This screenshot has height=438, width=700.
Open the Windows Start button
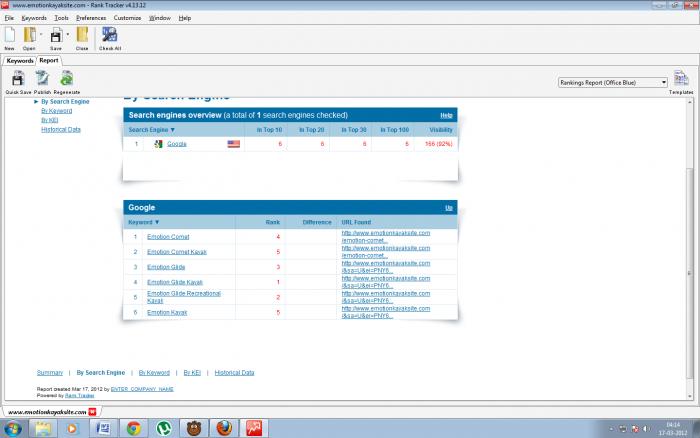click(x=12, y=429)
